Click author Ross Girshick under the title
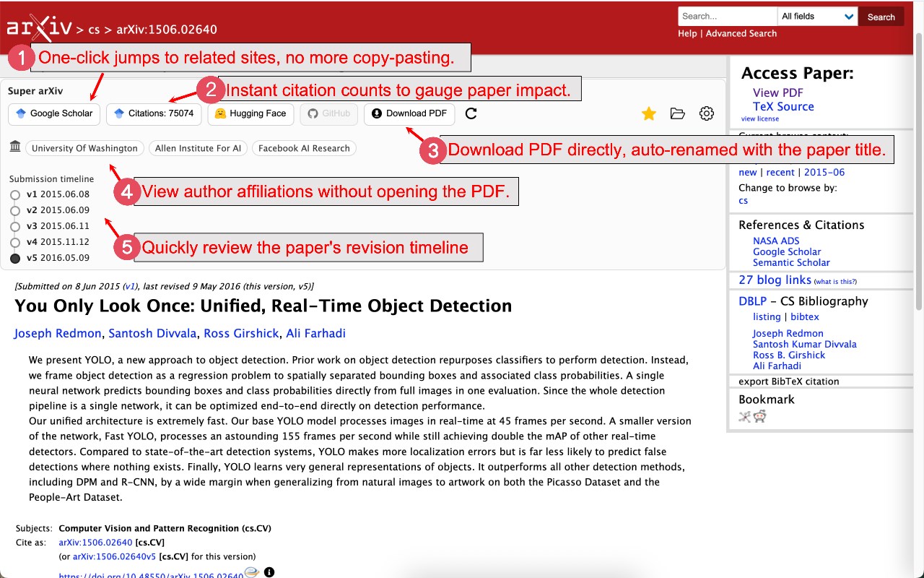The height and width of the screenshot is (578, 924). pos(242,333)
